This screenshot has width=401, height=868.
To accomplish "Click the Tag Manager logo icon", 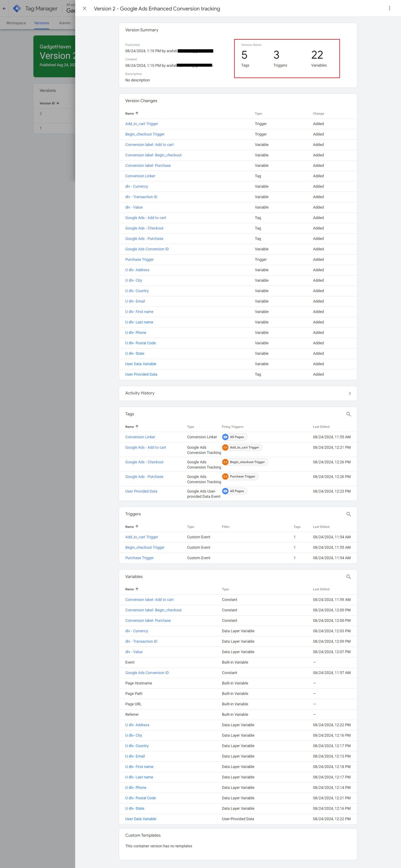I will point(17,8).
